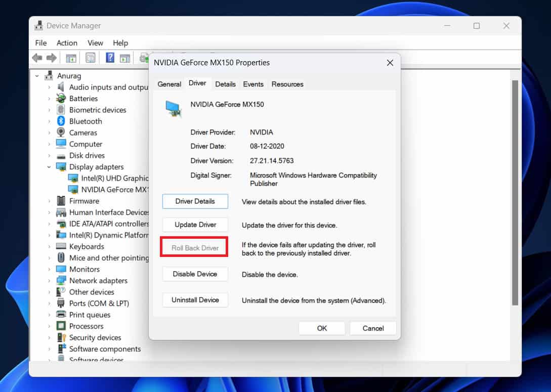Click the Biometric devices fingerprint icon

[61, 110]
